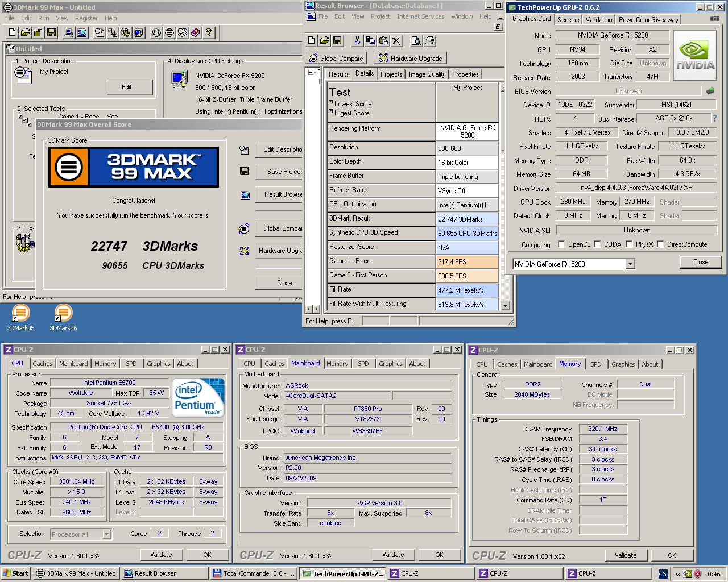
Task: Click Validate button in left CPU-Z window
Action: (161, 555)
